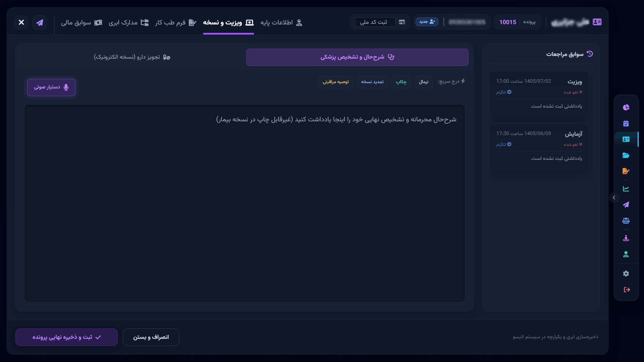Click the paper plane send button in header
The image size is (644, 362).
[40, 22]
